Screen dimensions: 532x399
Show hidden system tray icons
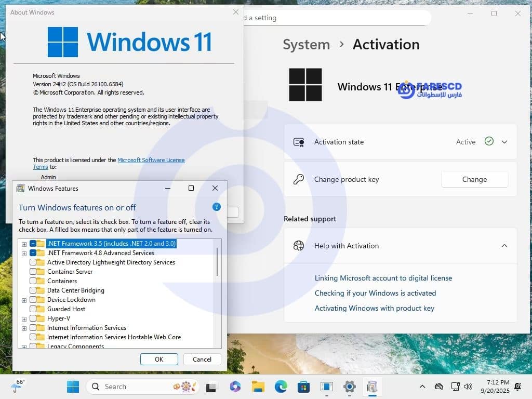click(422, 387)
